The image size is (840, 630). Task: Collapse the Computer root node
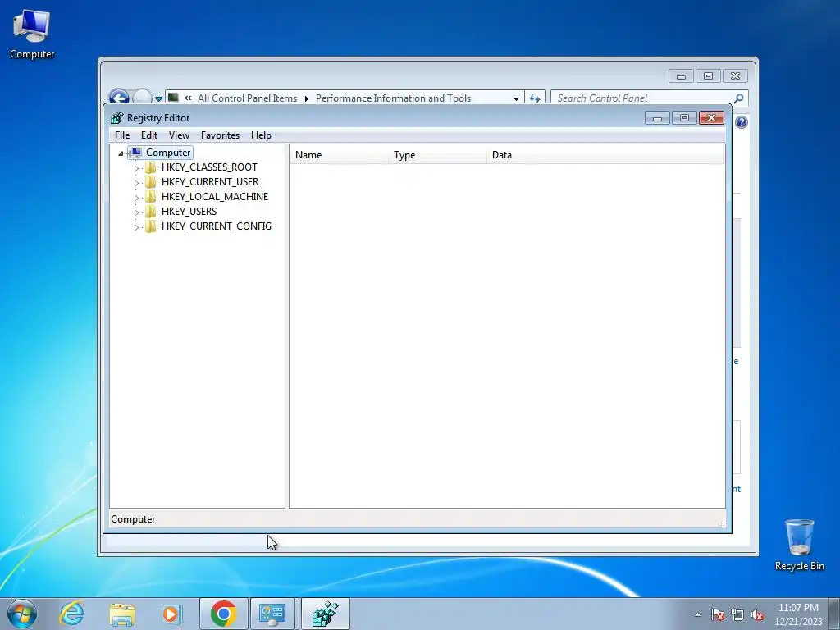click(x=121, y=153)
